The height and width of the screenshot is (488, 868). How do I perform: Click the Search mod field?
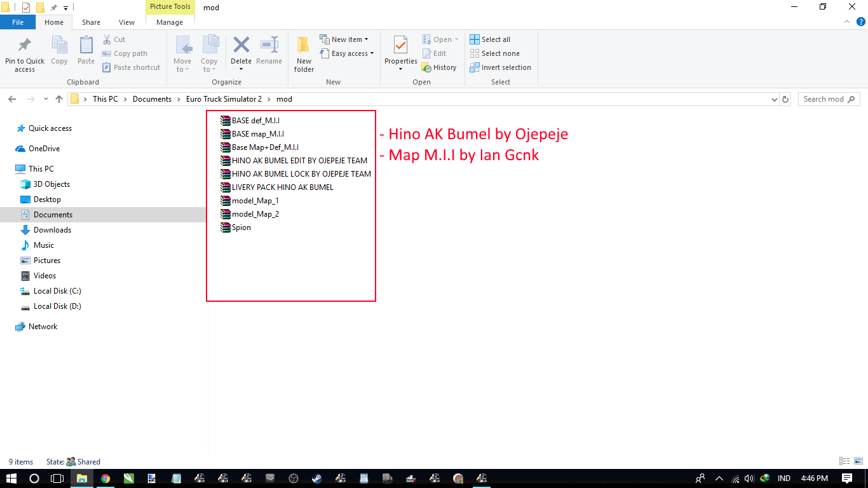tap(828, 99)
